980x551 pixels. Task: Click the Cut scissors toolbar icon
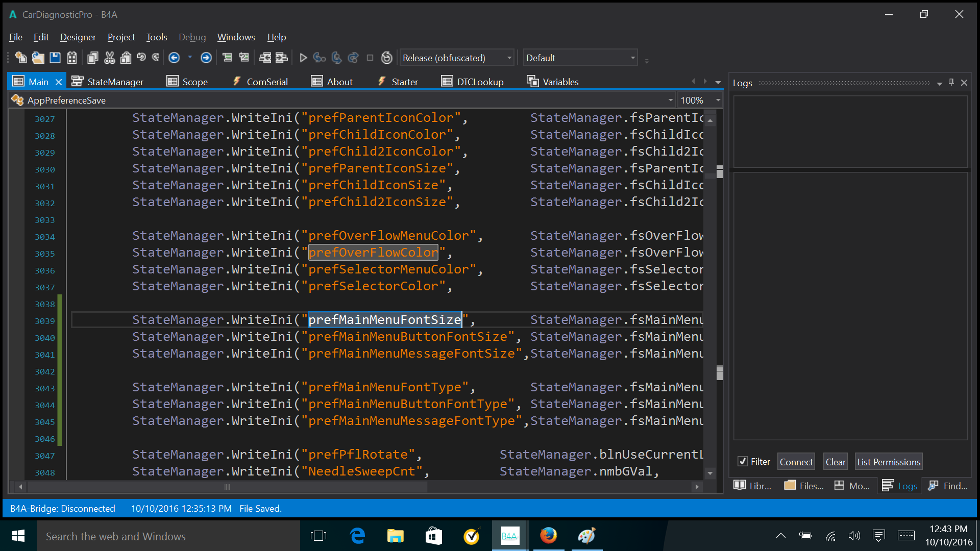pyautogui.click(x=109, y=58)
